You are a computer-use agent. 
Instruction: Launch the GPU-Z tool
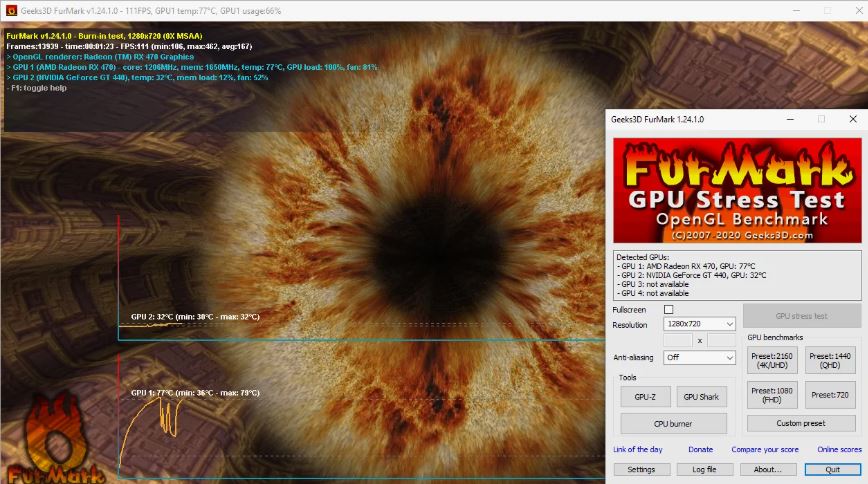[645, 397]
